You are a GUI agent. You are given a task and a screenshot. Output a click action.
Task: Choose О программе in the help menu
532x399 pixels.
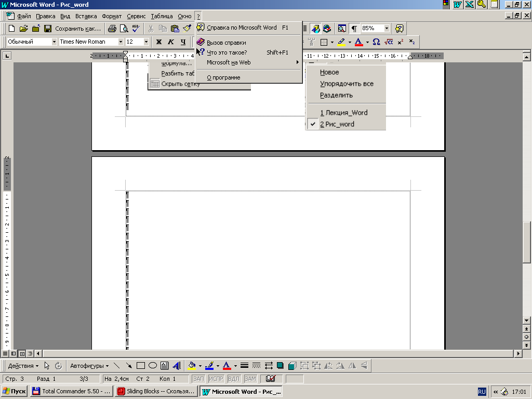249,77
